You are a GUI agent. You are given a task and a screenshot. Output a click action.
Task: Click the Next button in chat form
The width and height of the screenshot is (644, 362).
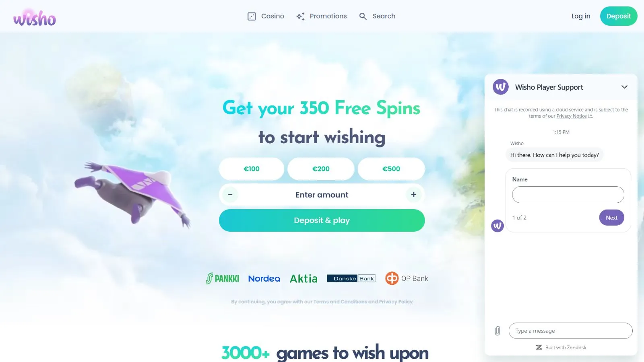[x=611, y=218]
